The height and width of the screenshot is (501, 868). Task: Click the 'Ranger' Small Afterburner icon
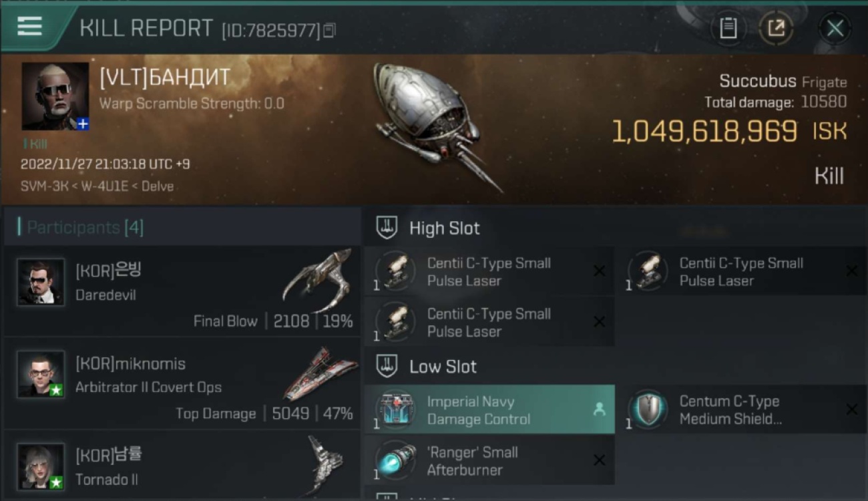pyautogui.click(x=395, y=460)
